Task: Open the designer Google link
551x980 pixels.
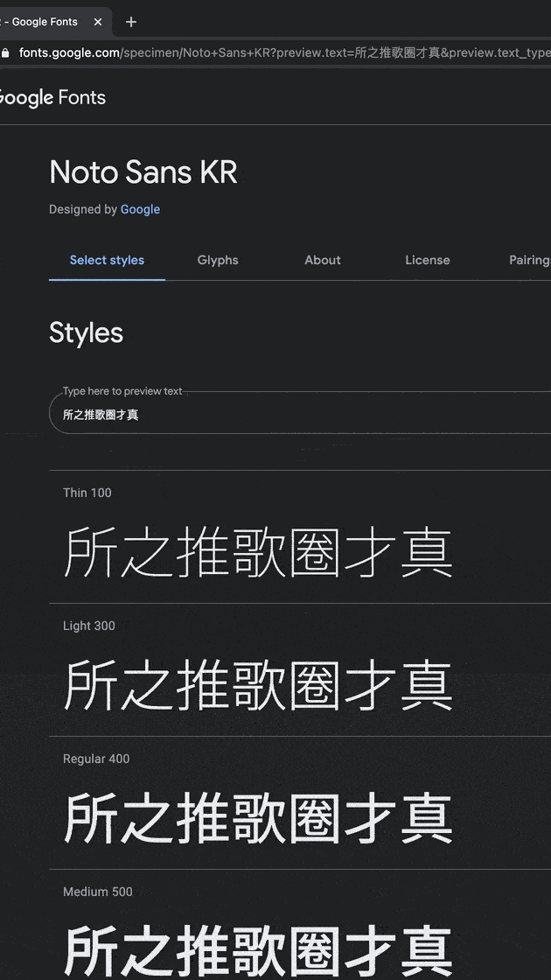Action: coord(140,210)
